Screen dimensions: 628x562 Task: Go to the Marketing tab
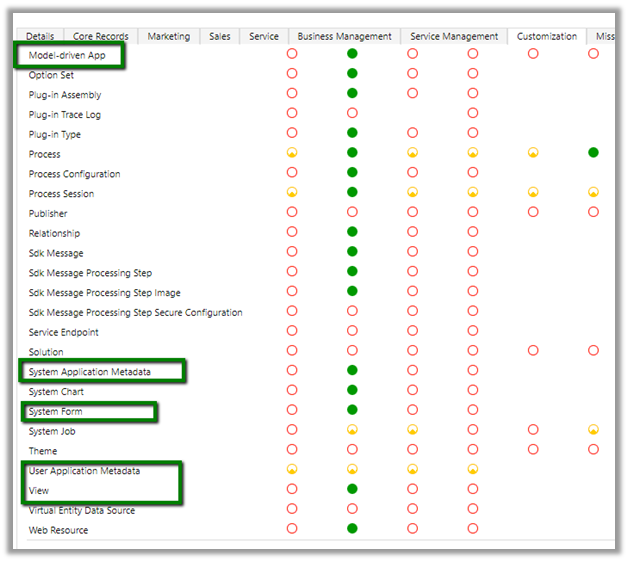(x=168, y=36)
